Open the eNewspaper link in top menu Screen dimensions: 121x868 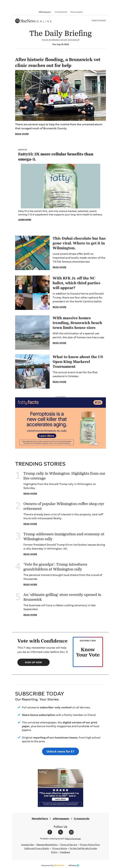(45, 12)
